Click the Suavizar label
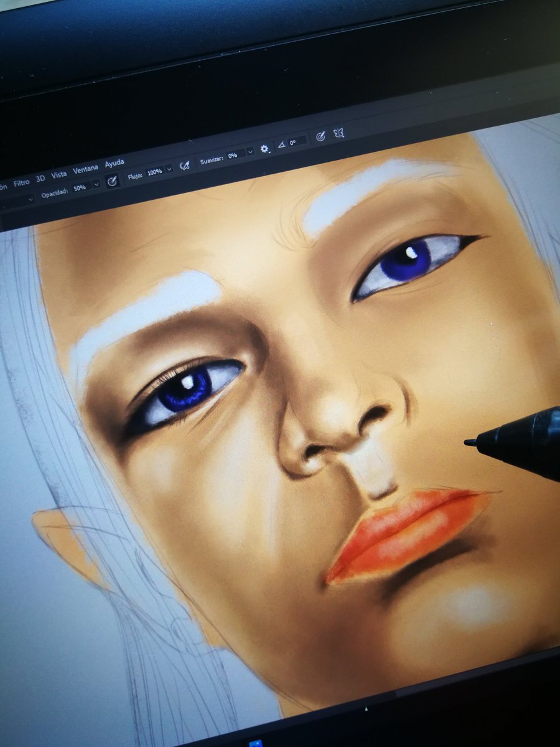560x747 pixels. [x=211, y=160]
